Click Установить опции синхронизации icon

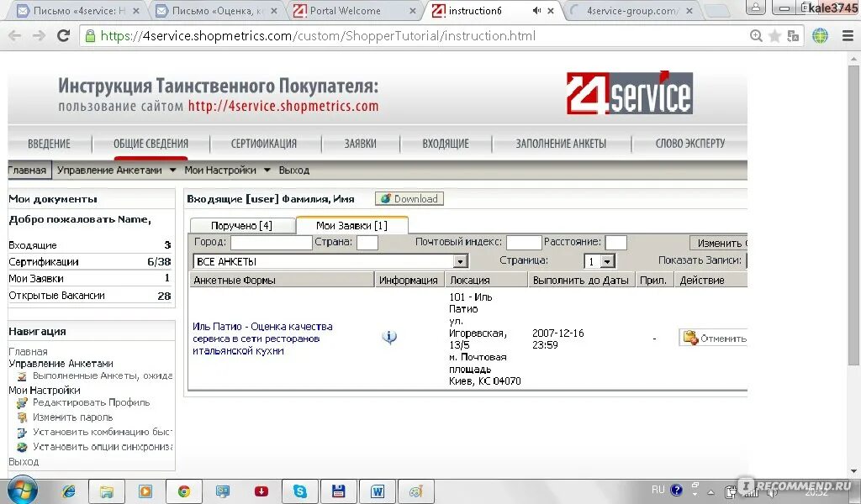[22, 447]
